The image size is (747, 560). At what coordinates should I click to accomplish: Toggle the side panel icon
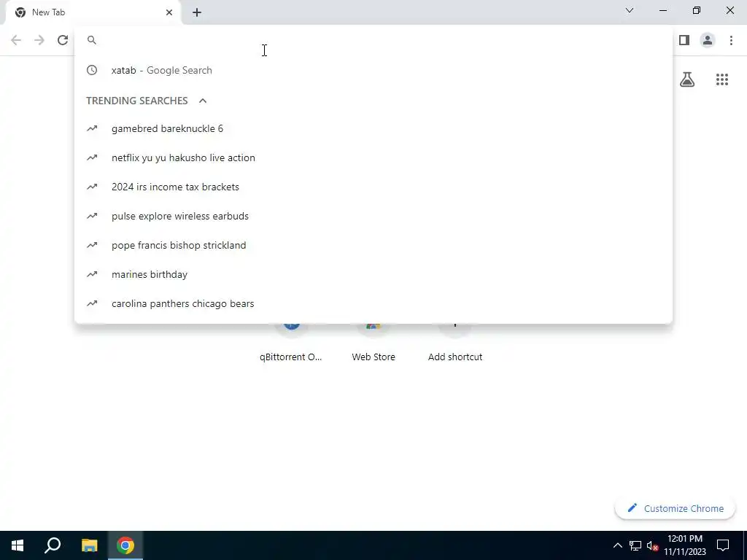coord(684,40)
